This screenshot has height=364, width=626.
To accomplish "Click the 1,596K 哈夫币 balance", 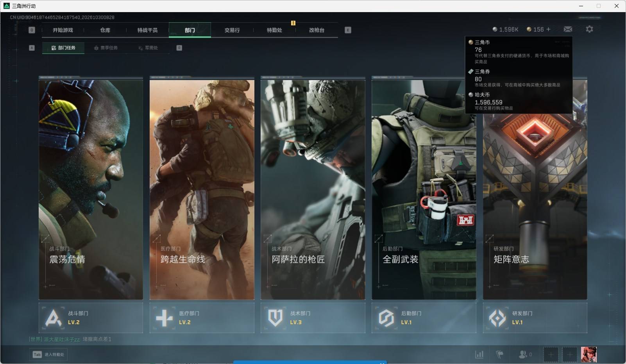I will tap(505, 29).
